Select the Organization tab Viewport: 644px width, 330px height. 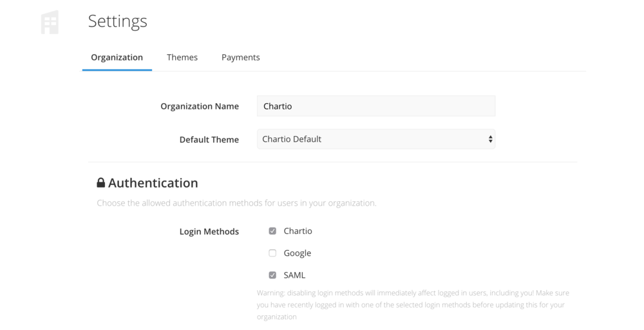[x=117, y=57]
